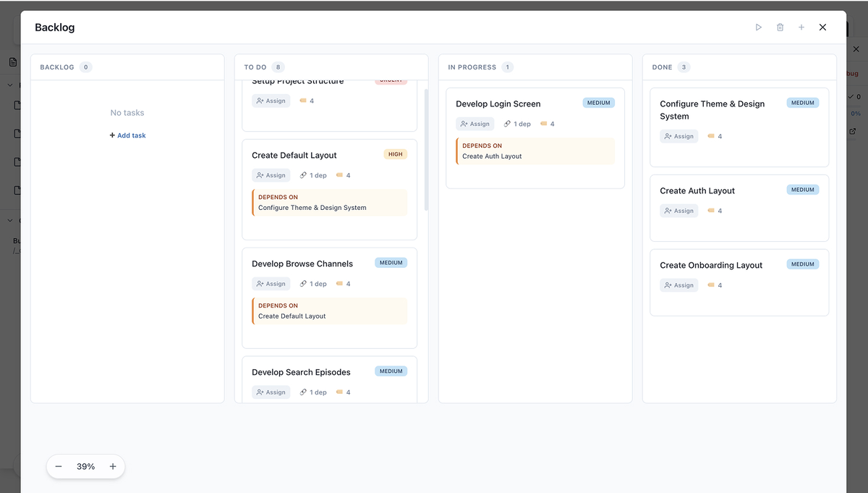Screen dimensions: 868x493
Task: Click the dependency icon on Develop Search Episodes
Action: 304,392
